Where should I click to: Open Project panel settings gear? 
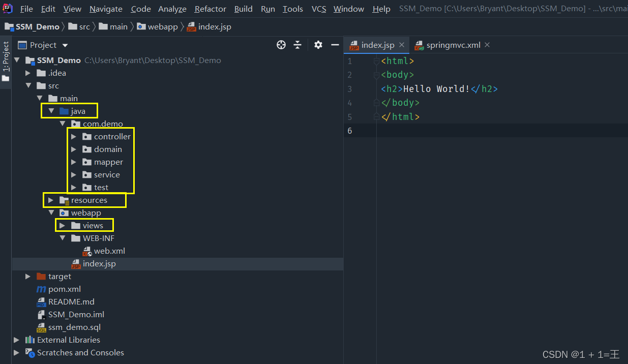[x=318, y=45]
